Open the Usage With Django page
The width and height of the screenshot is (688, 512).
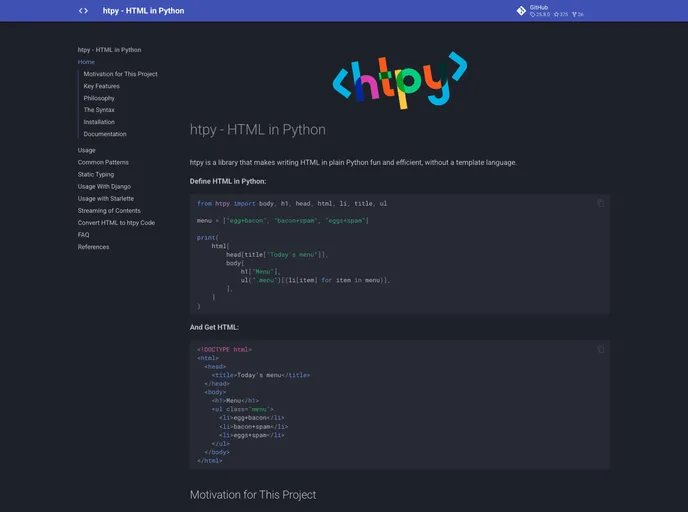pyautogui.click(x=104, y=186)
